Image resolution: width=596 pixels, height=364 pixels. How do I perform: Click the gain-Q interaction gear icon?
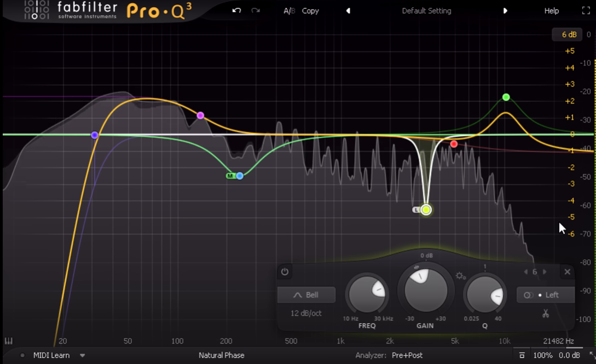(x=461, y=276)
